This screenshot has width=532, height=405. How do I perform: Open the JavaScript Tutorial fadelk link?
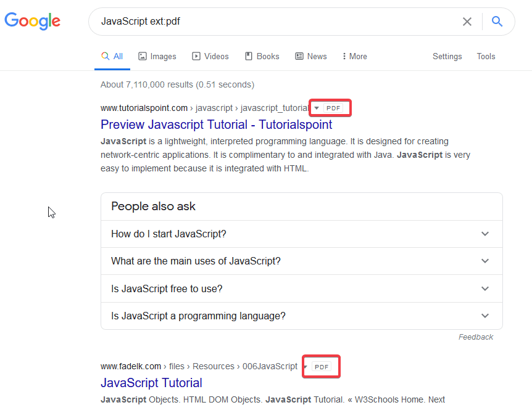tap(151, 383)
